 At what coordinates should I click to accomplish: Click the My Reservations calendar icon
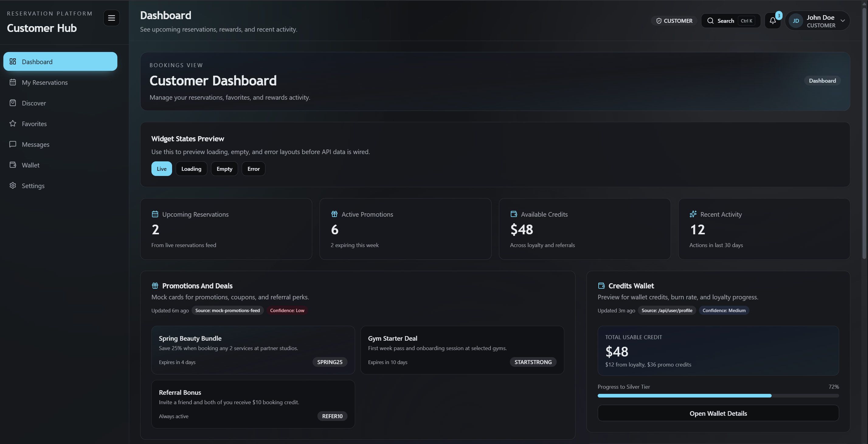(13, 82)
